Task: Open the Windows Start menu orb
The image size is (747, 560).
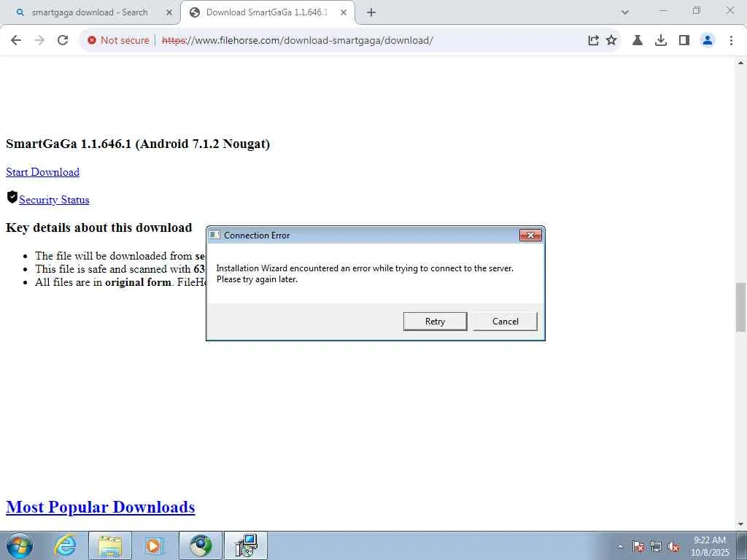Action: 20,545
